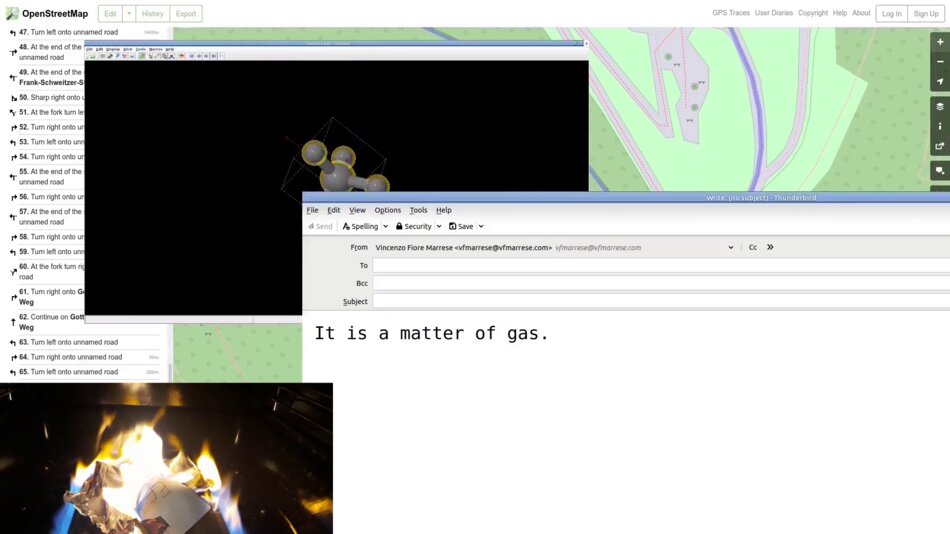
Task: Open the GPS Traces link
Action: point(731,13)
